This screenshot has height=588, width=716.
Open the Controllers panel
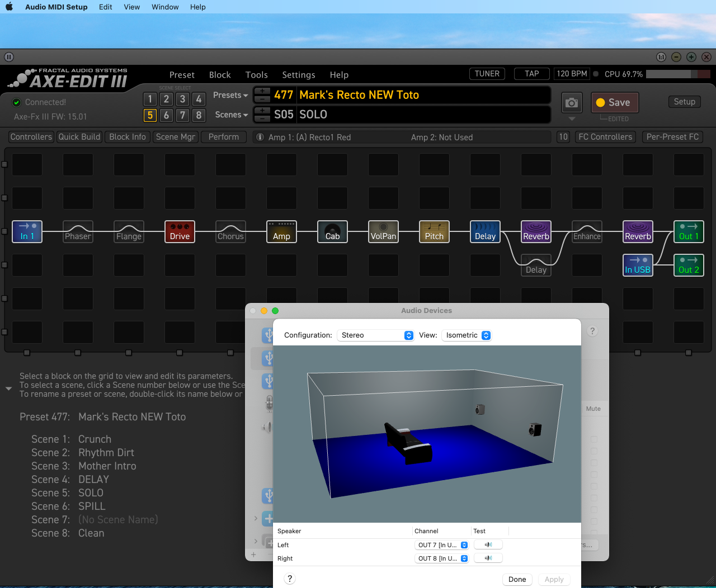pos(31,137)
